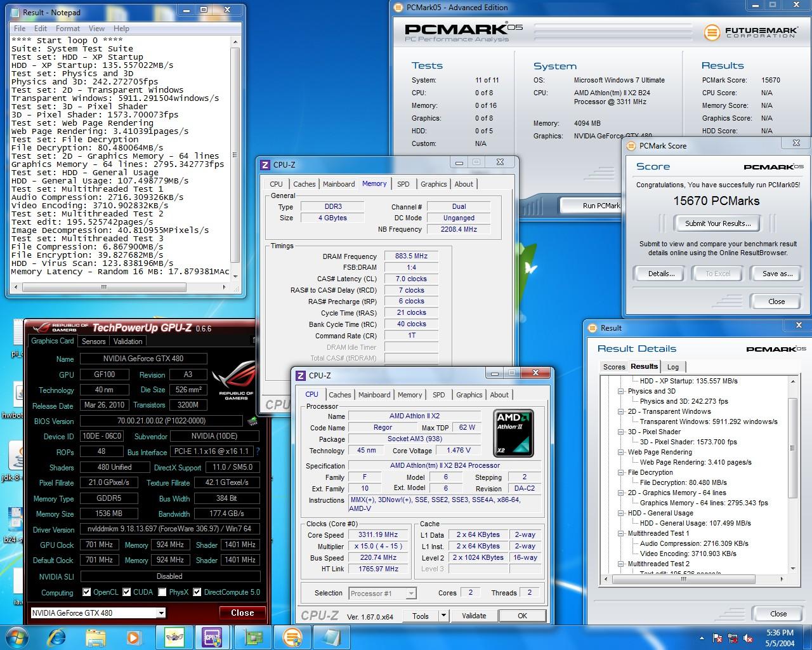
Task: Collapse Physics and 3D tree node
Action: [621, 392]
